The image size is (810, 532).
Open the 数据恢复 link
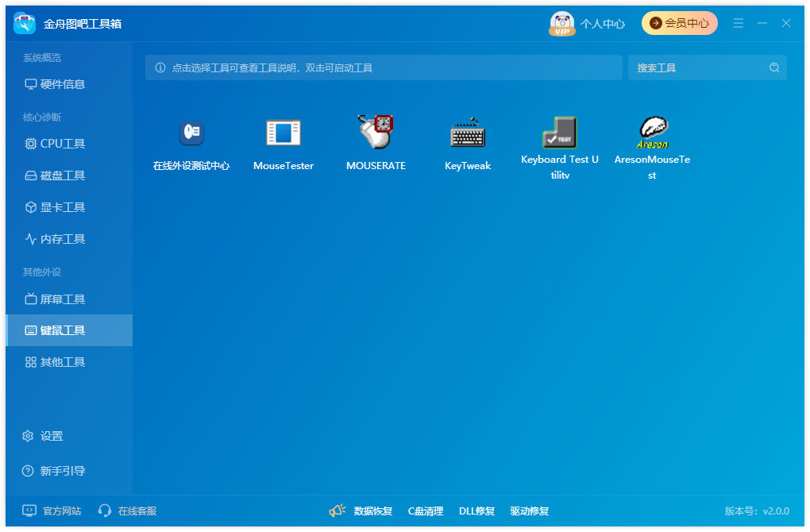tap(373, 511)
